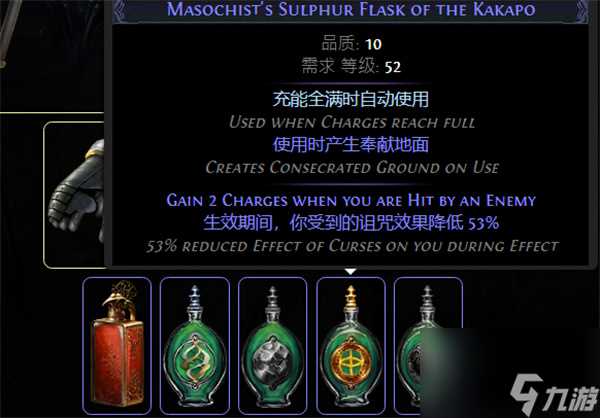600x418 pixels.
Task: Click the 使用时产生奉献地面 implicit text
Action: click(x=351, y=145)
